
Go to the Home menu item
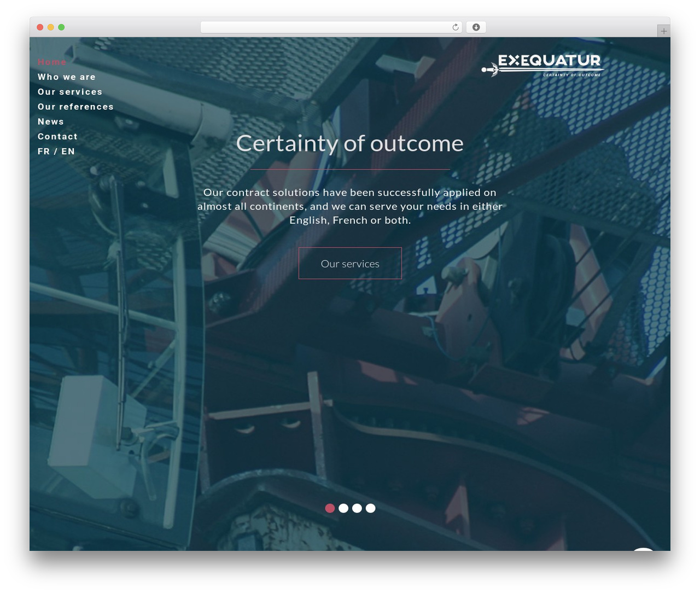(x=52, y=62)
